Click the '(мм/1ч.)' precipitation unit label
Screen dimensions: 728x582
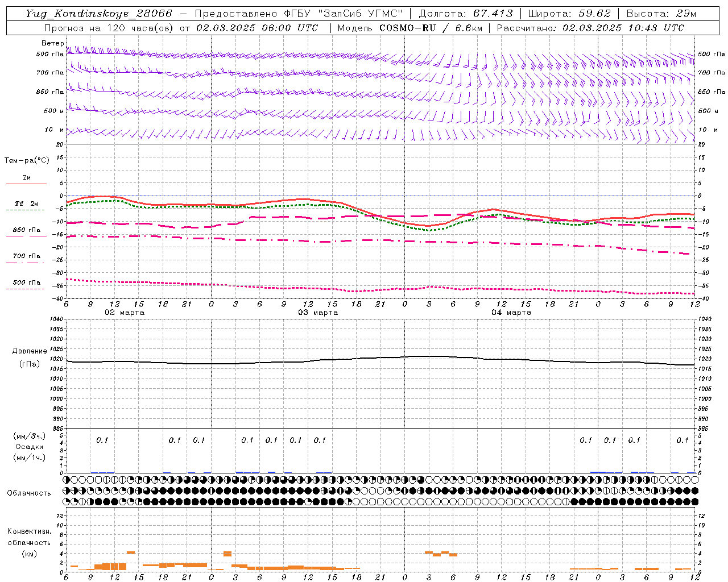30,458
